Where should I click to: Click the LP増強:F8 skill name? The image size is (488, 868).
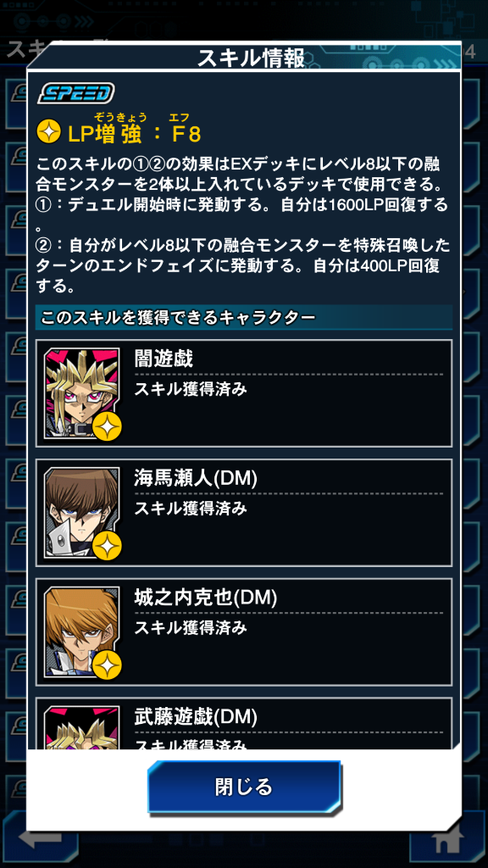135,133
